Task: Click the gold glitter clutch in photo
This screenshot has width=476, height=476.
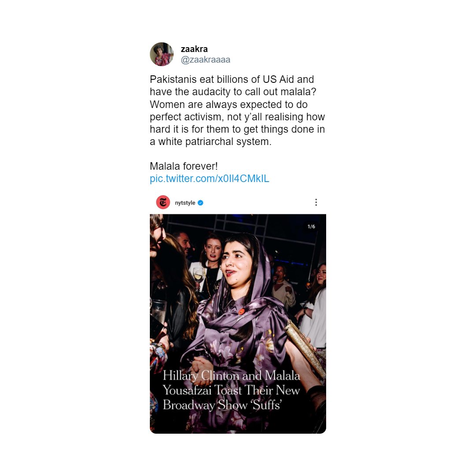Action: (x=305, y=349)
